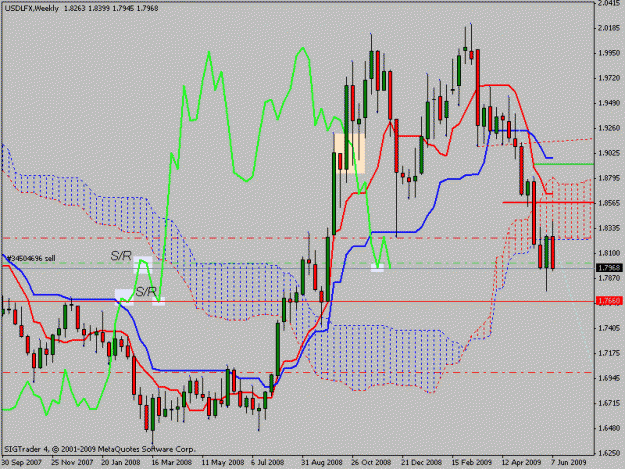
Task: Click the 1.9025 price scale label
Action: [610, 153]
